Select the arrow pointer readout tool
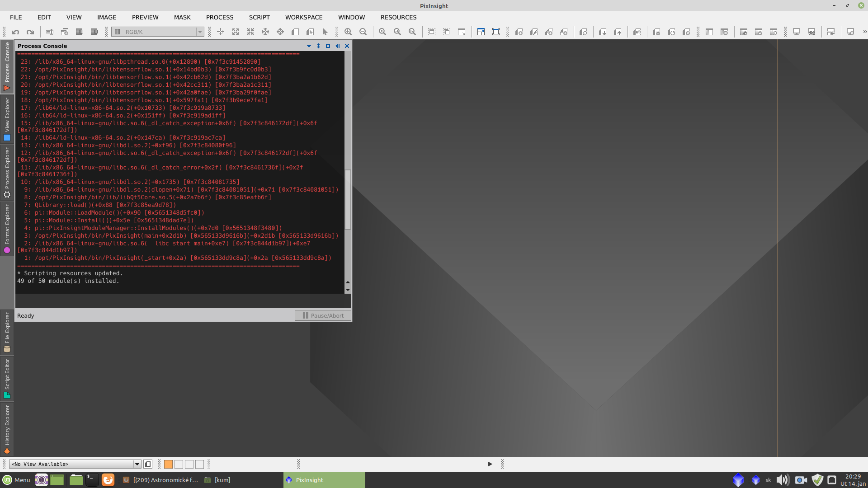The height and width of the screenshot is (488, 868). click(x=325, y=32)
